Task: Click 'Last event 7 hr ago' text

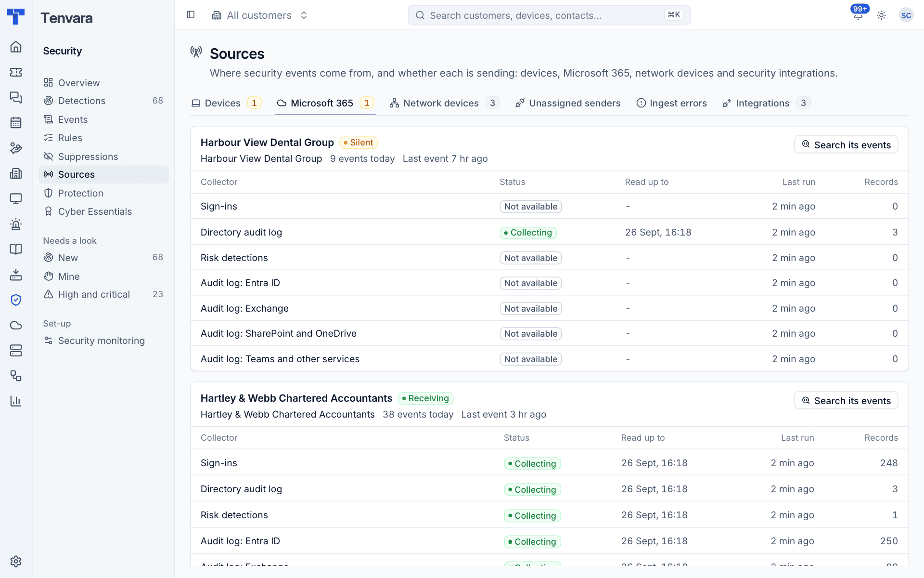Action: (x=445, y=159)
